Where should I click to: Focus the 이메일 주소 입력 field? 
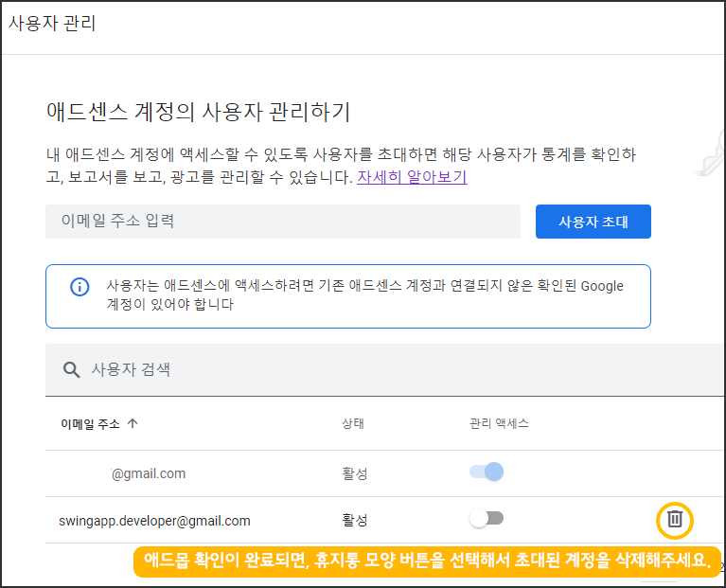point(282,222)
